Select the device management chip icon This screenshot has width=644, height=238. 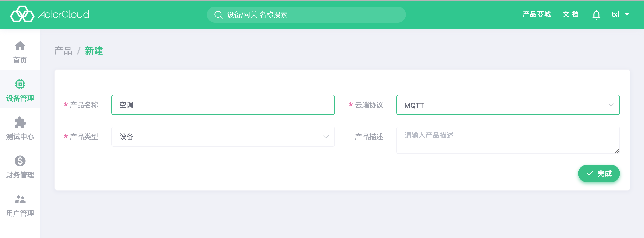coord(20,84)
